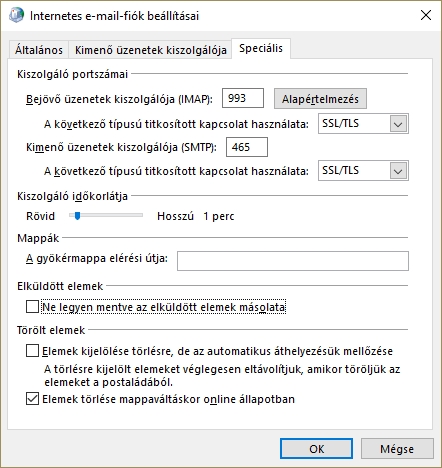Click the Outlook globe icon in title bar
Image resolution: width=442 pixels, height=468 pixels.
click(x=16, y=15)
